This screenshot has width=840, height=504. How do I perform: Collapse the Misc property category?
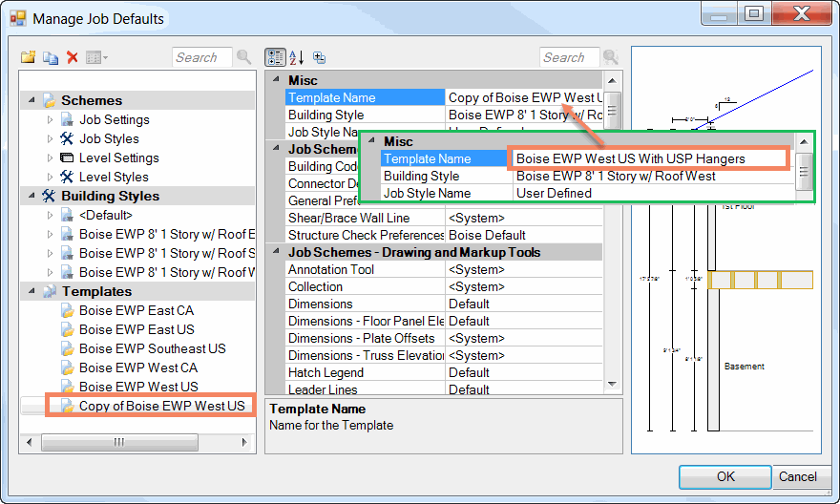(x=276, y=80)
